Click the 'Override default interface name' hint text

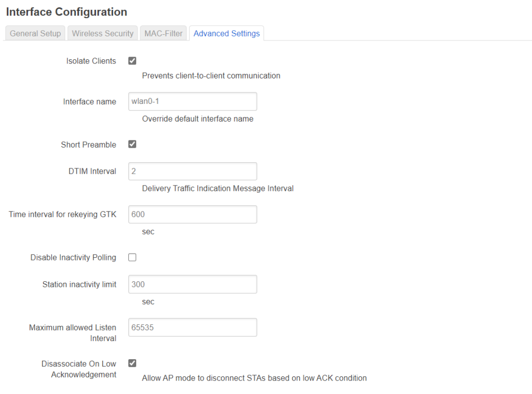[x=197, y=119]
